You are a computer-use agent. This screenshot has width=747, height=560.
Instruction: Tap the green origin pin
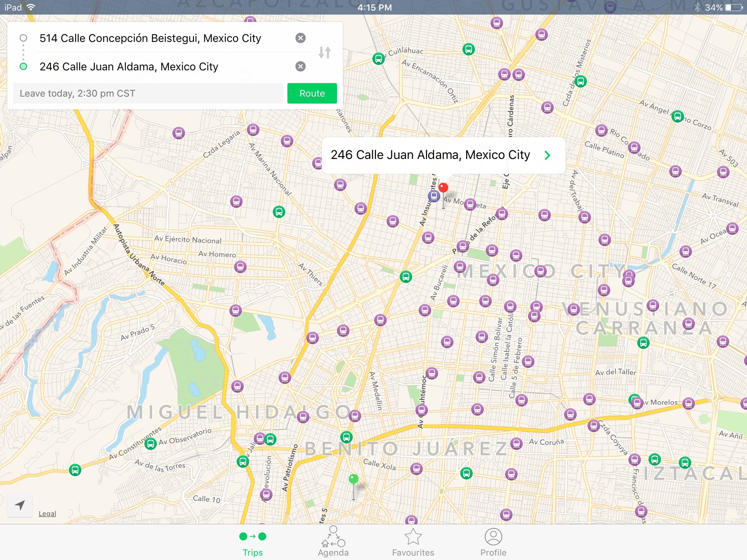click(353, 479)
